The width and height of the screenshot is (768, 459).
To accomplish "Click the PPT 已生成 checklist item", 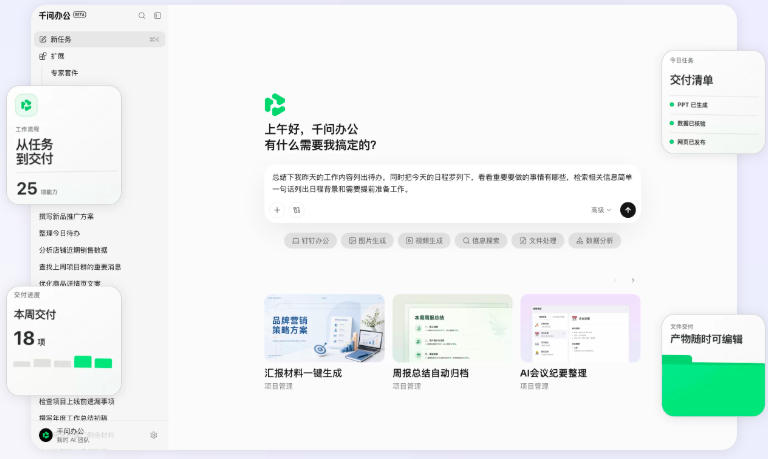I will [x=688, y=105].
